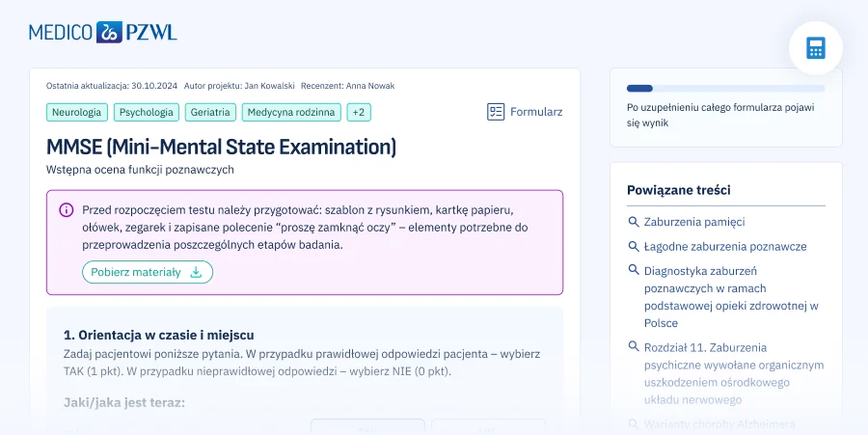
Task: Open the calculator floating icon
Action: (815, 48)
